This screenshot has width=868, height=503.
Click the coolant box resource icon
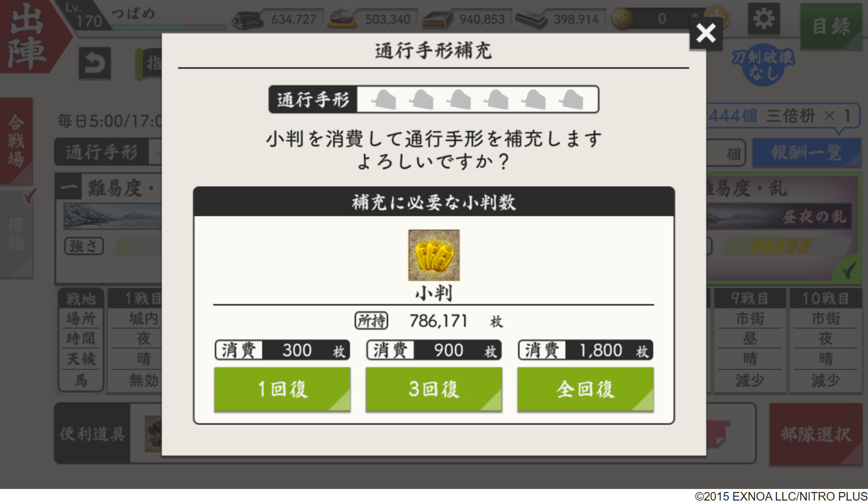point(436,20)
